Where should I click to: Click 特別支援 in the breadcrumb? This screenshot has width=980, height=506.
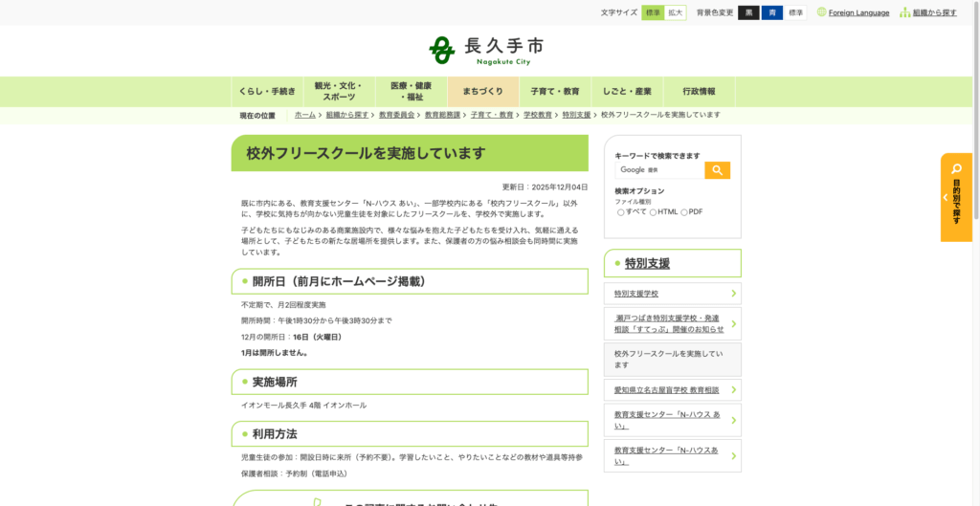pyautogui.click(x=576, y=115)
